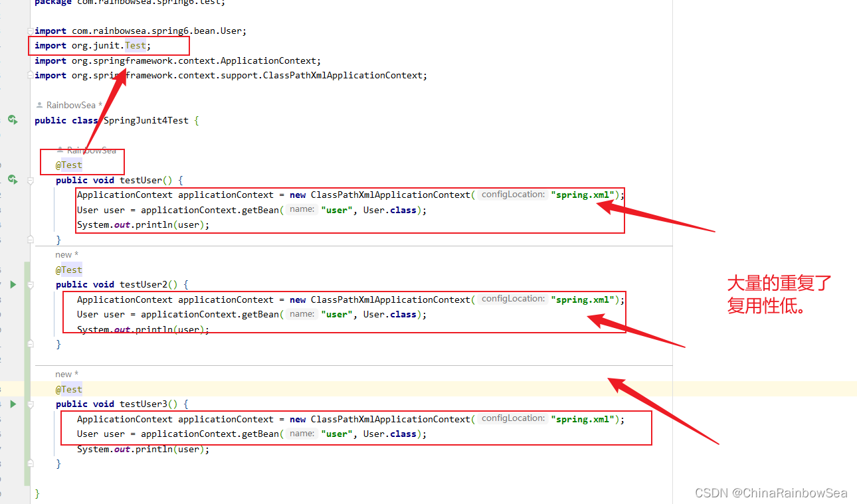Click "user" string in testUser2 getBean call

(337, 314)
